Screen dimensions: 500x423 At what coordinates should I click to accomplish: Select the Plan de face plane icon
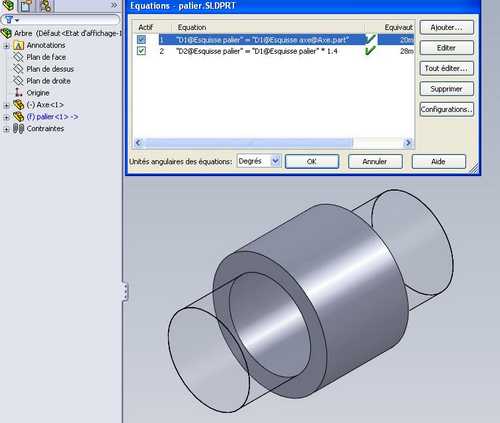point(18,57)
